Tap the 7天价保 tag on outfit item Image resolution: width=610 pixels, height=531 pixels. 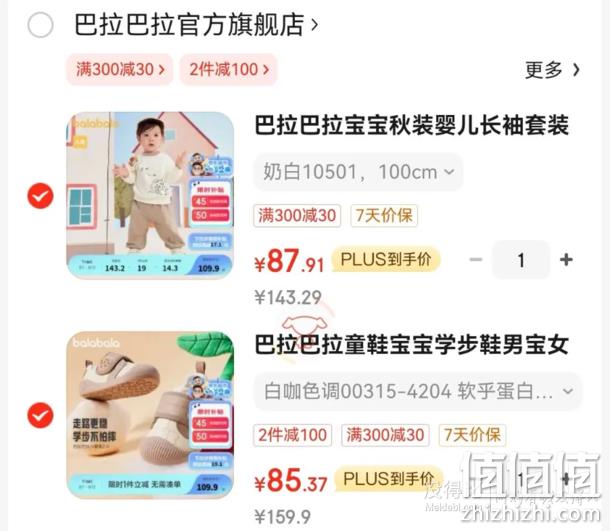tap(384, 215)
